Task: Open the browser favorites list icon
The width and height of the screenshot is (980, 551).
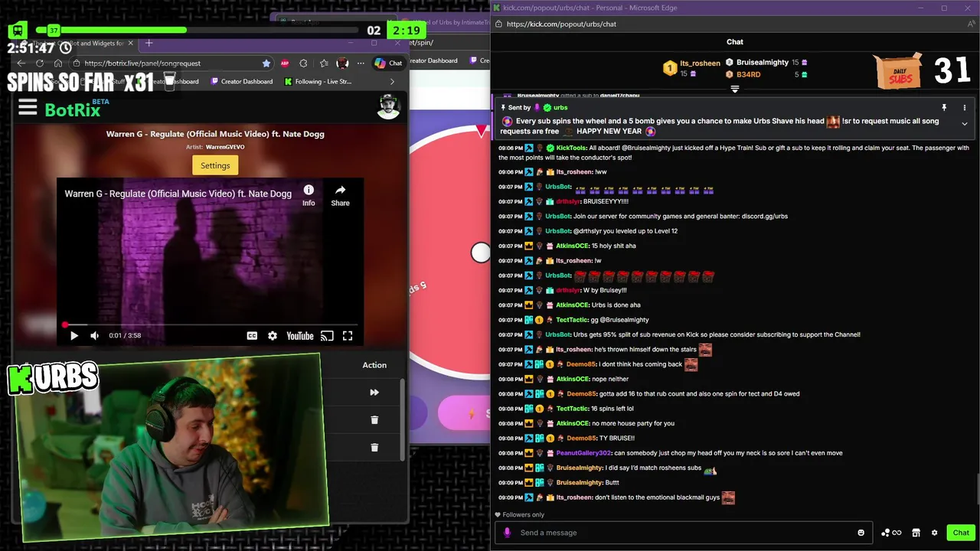Action: 324,64
